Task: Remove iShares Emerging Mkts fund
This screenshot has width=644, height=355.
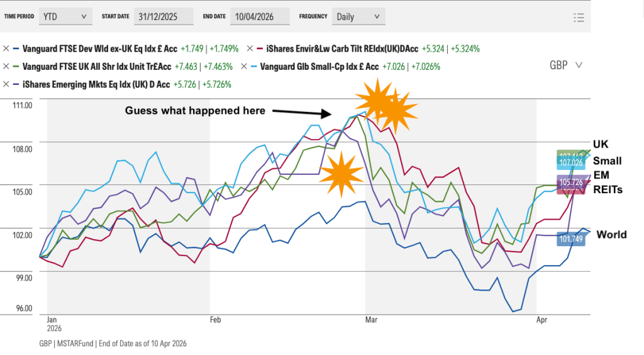Action: [x=6, y=84]
